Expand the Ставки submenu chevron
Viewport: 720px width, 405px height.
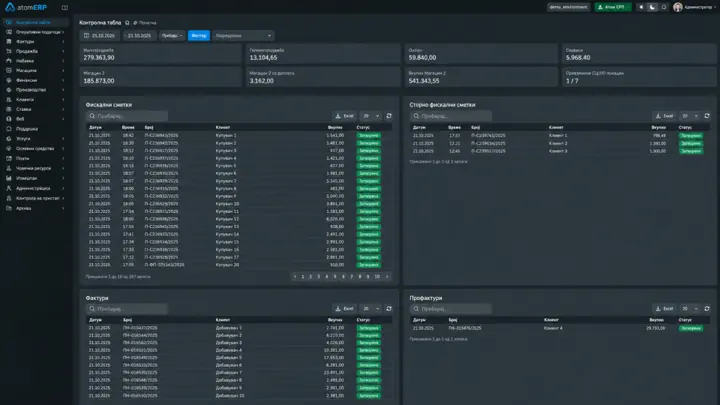click(63, 109)
